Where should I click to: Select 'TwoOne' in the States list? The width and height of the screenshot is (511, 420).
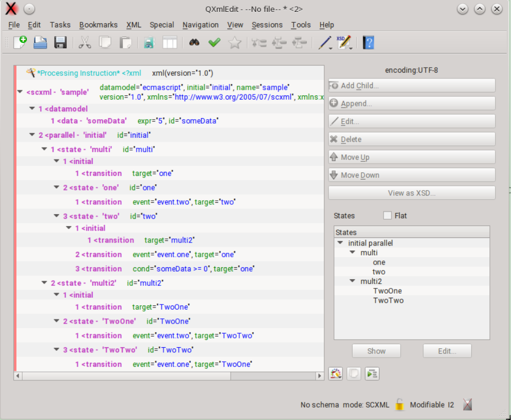coord(387,291)
